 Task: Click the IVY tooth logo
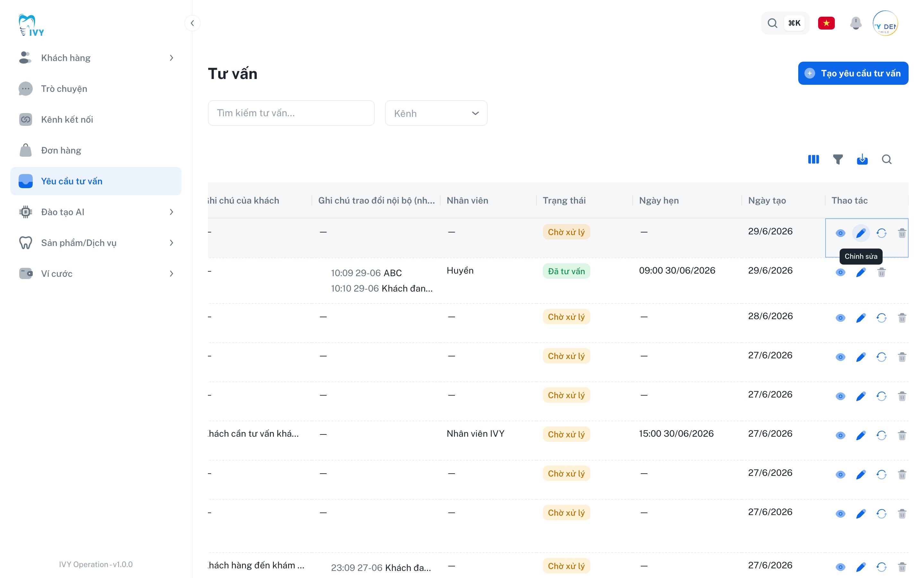[x=31, y=25]
